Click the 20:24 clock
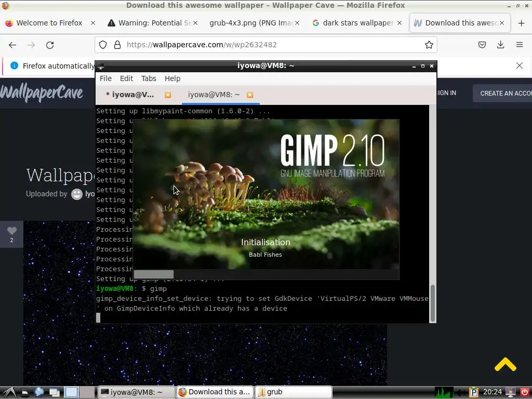The height and width of the screenshot is (399, 532). tap(493, 392)
